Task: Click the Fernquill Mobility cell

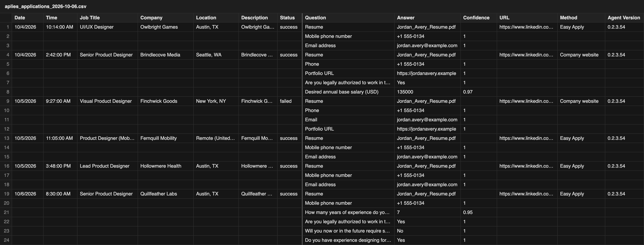Action: 165,138
